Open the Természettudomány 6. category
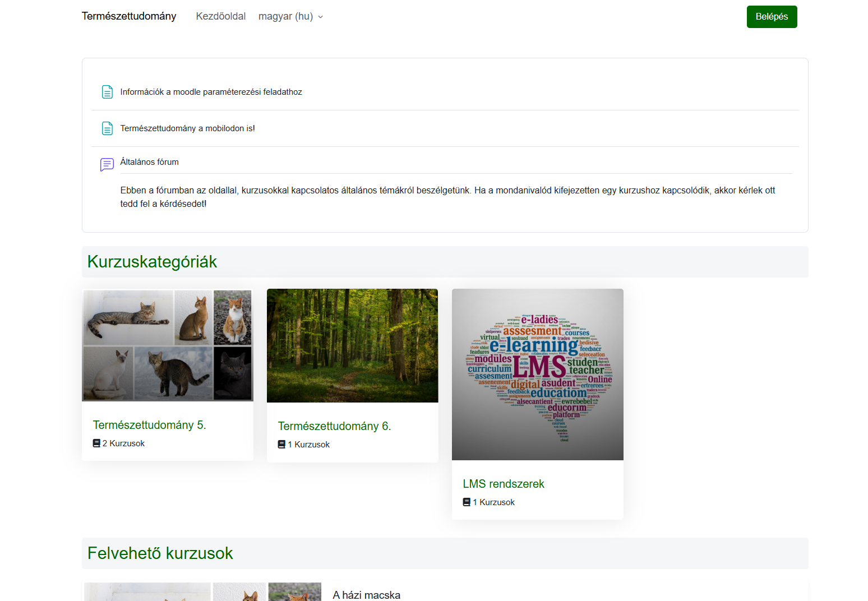Viewport: 868px width, 601px height. point(334,426)
